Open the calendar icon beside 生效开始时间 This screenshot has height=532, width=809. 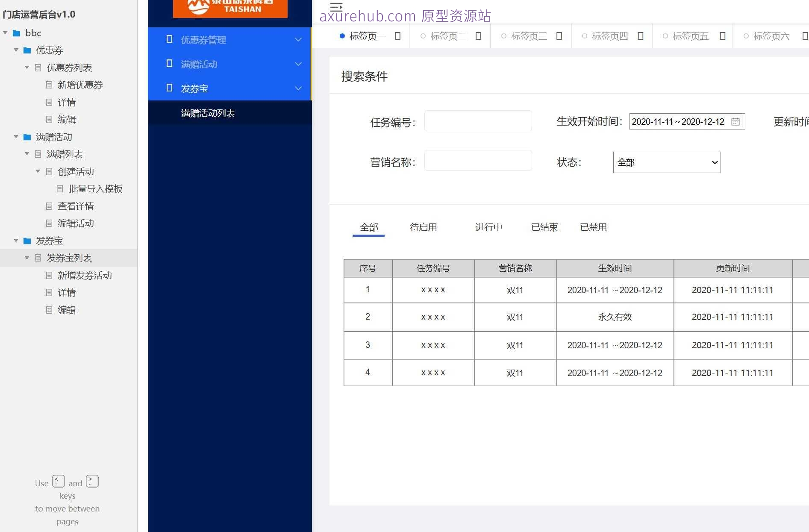[x=735, y=121]
